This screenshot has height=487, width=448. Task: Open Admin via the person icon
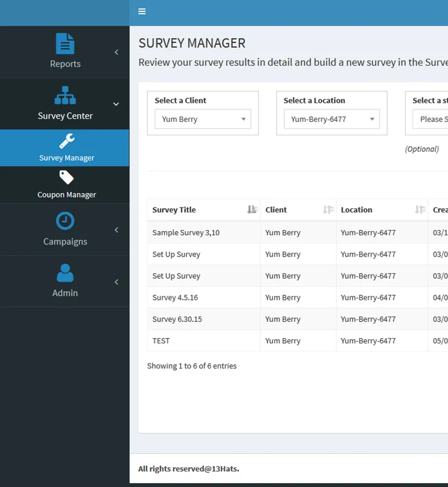click(x=65, y=272)
